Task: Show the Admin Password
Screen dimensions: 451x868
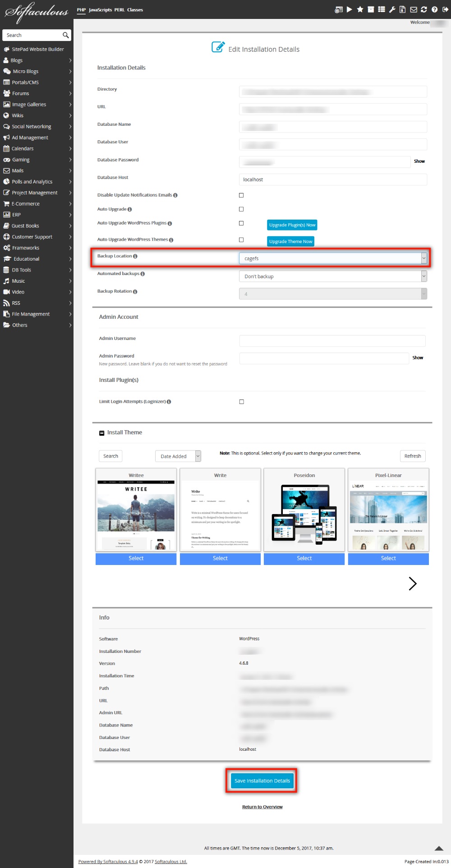Action: [x=418, y=358]
